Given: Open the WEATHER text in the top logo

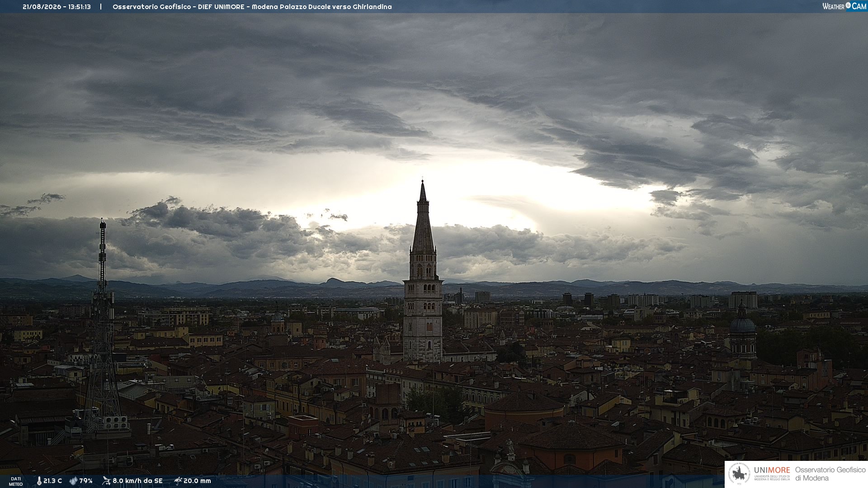Looking at the screenshot, I should [833, 6].
